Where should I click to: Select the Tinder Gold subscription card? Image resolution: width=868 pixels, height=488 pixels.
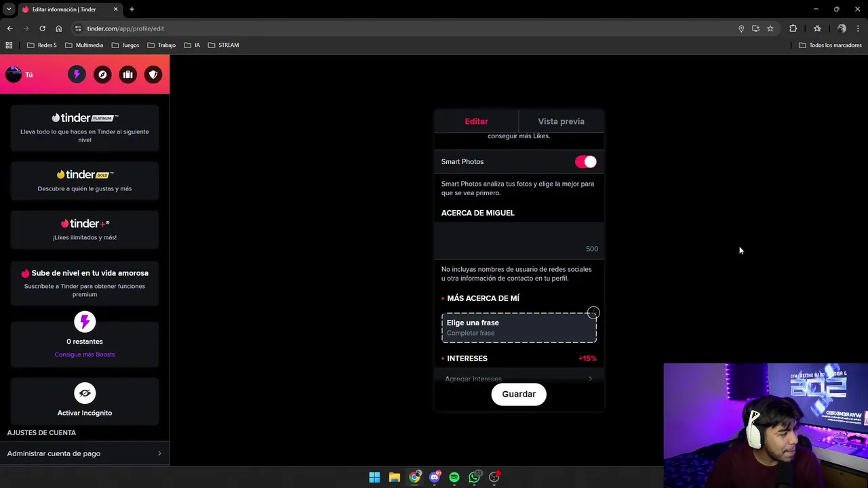[85, 181]
